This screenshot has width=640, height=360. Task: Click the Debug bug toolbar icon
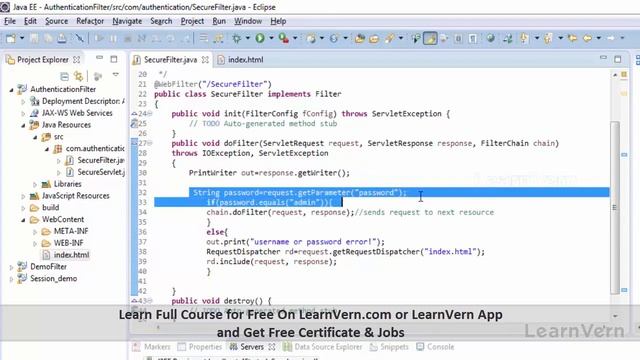236,38
